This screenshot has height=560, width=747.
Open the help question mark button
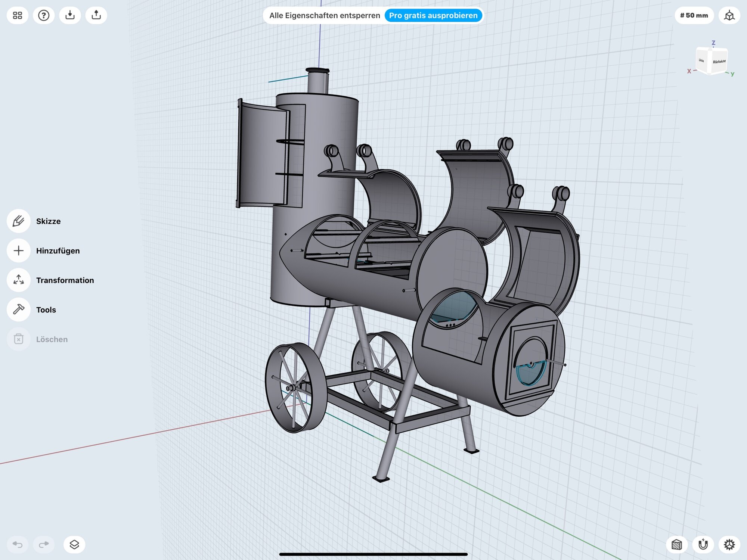tap(44, 15)
